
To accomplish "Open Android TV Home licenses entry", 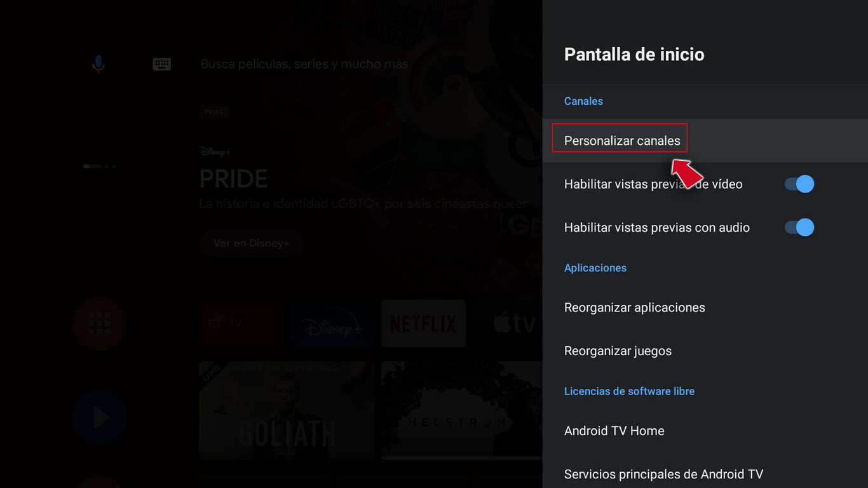I will (705, 431).
